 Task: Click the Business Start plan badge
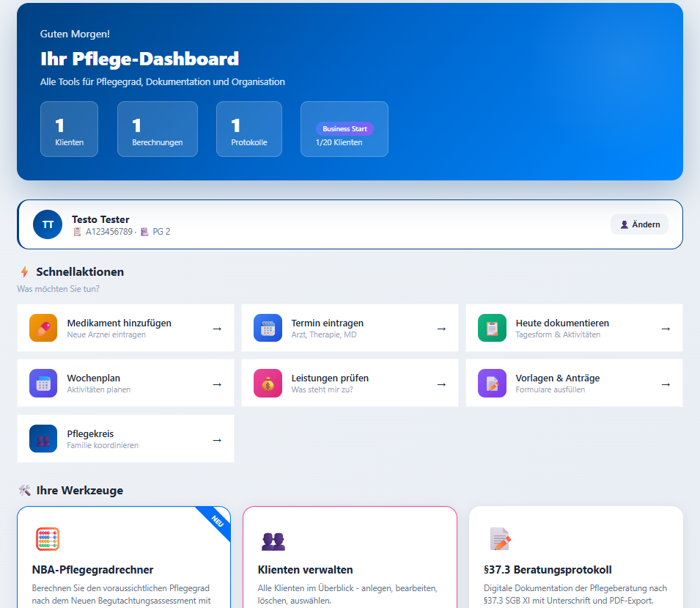344,129
